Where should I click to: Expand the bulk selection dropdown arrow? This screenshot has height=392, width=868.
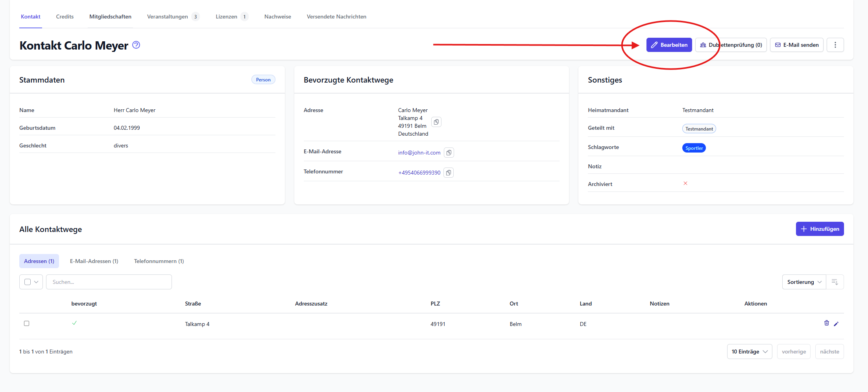coord(36,282)
